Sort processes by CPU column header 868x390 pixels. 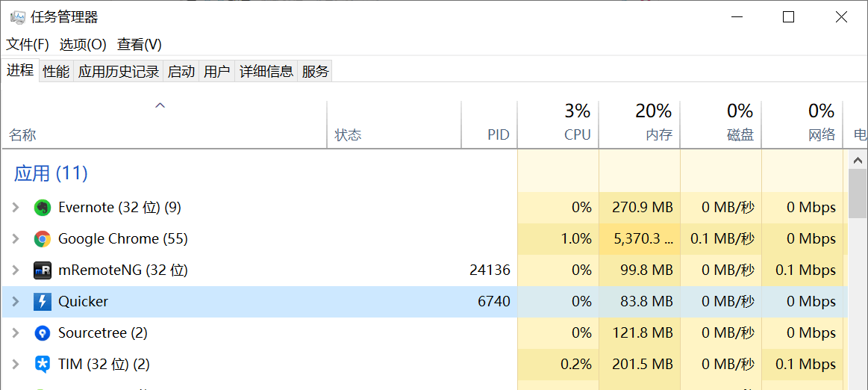coord(577,134)
